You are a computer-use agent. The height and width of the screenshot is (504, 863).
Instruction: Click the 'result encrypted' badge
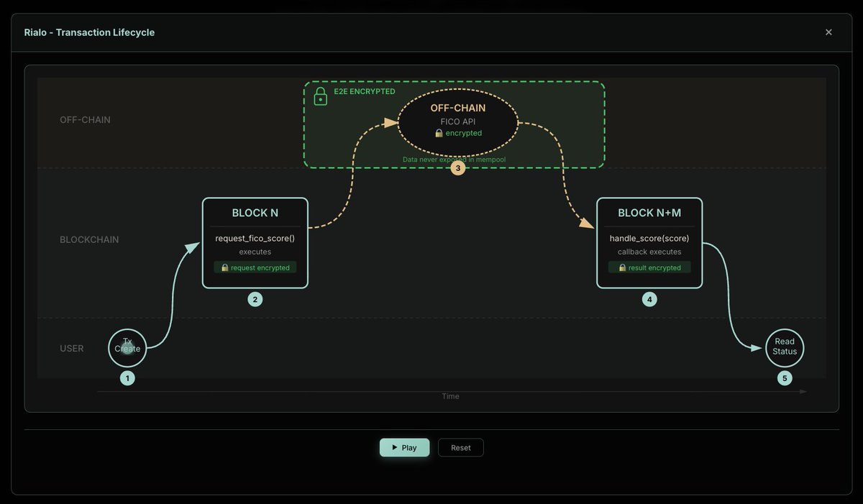pos(649,267)
